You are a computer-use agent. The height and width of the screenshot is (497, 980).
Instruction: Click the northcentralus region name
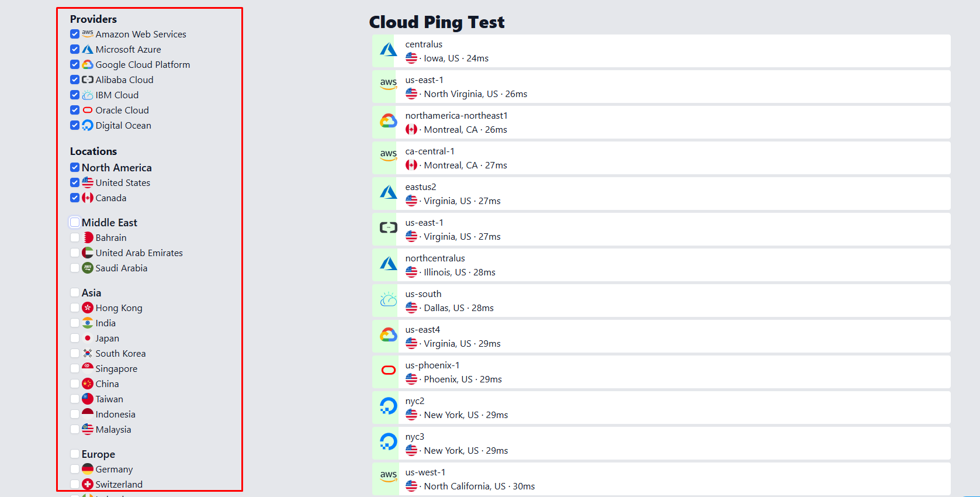tap(435, 258)
